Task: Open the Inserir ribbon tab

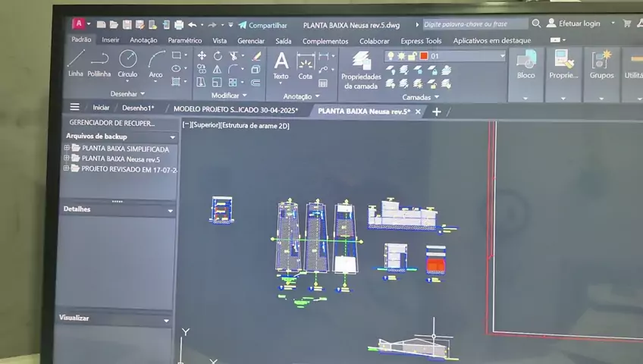Action: (111, 40)
